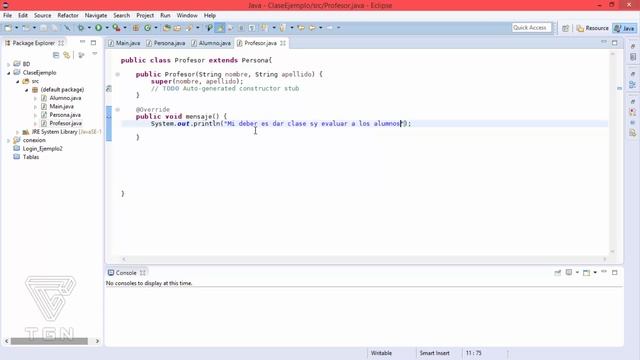Screen dimensions: 640x360
Task: Open the Refactor menu
Action: (68, 16)
